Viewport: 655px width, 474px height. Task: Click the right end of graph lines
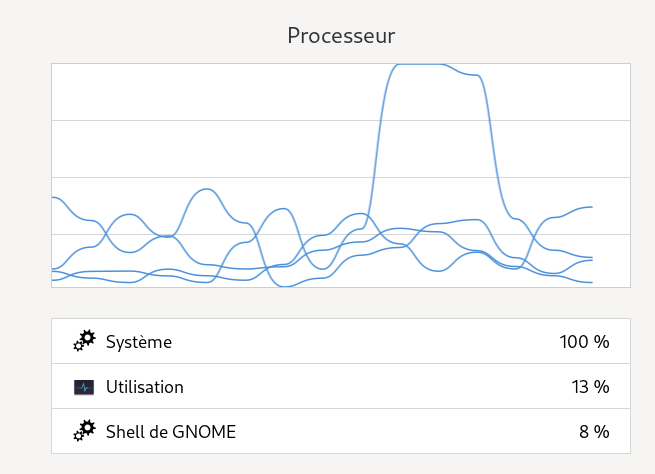point(592,244)
